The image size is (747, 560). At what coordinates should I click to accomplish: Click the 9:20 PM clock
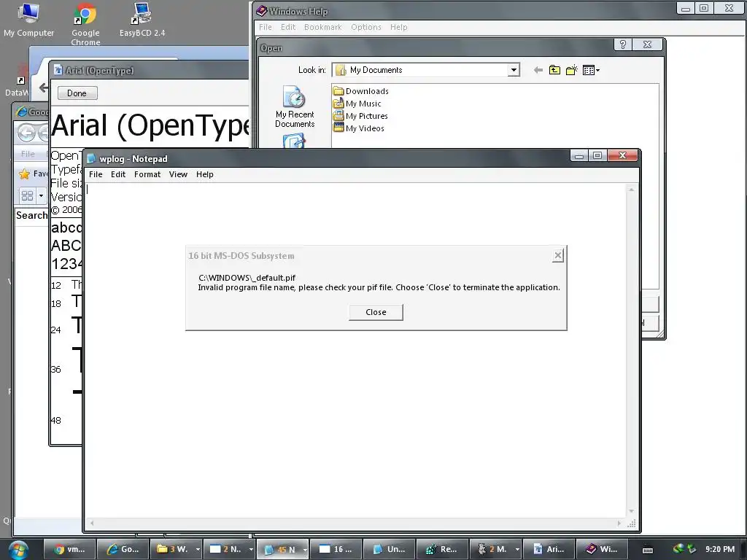point(720,549)
